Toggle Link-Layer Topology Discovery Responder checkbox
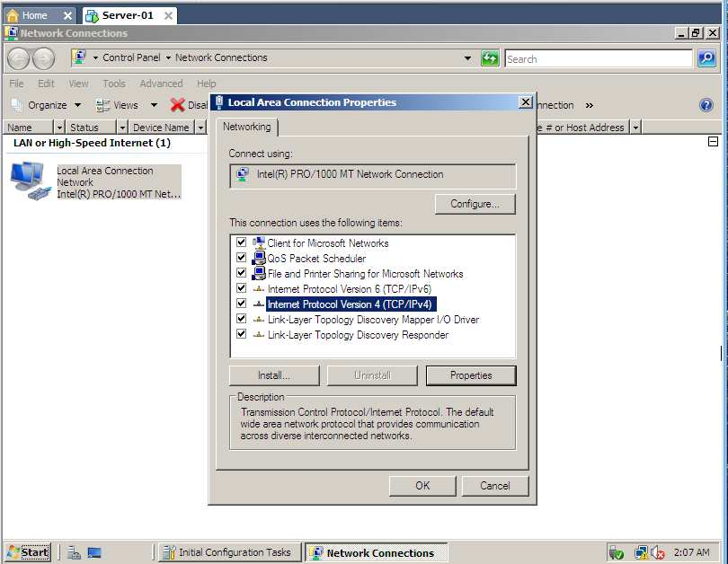The height and width of the screenshot is (564, 728). pos(241,334)
